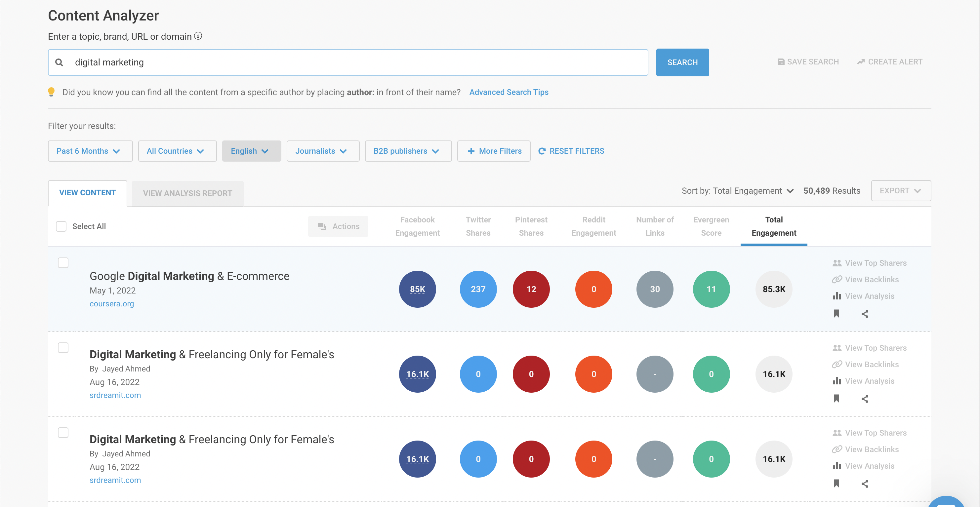This screenshot has width=980, height=507.
Task: Click the 237 Twitter shares circle
Action: 478,289
